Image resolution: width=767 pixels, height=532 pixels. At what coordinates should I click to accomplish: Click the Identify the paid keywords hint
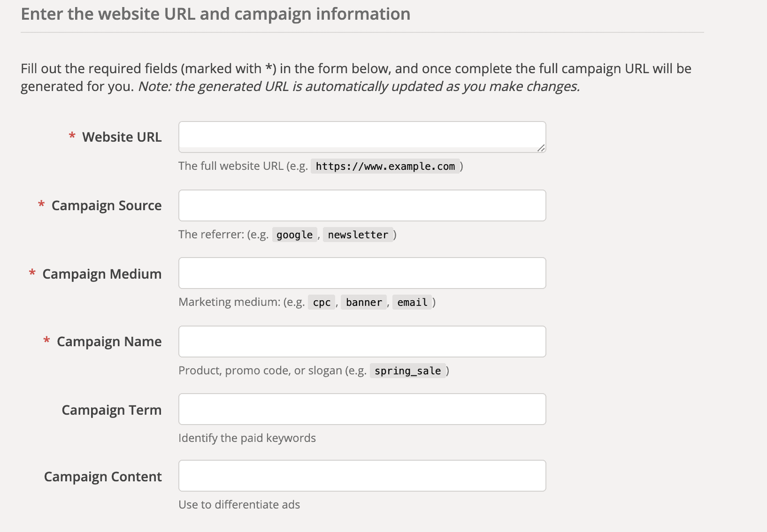(x=247, y=438)
